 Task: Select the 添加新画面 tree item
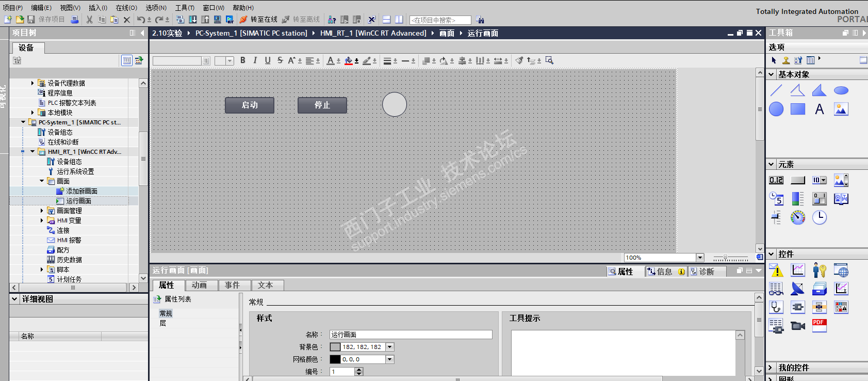pyautogui.click(x=81, y=191)
